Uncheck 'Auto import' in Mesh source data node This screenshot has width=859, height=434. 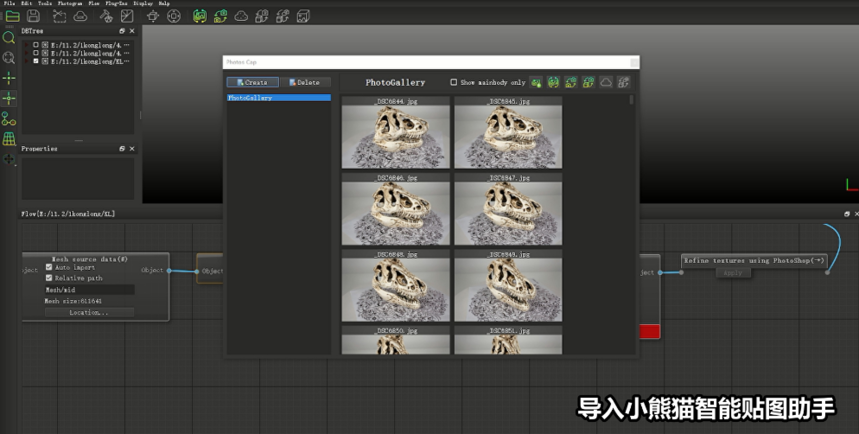pyautogui.click(x=49, y=267)
